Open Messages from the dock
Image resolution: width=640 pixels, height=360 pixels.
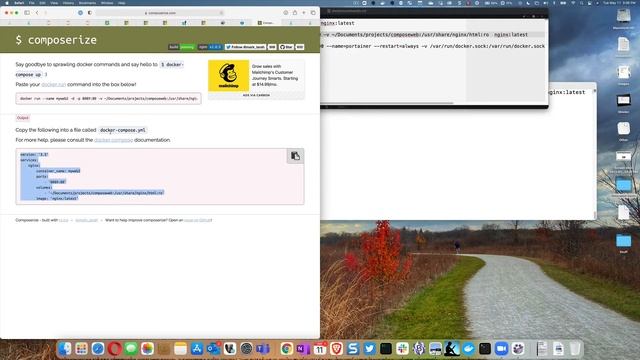click(131, 349)
